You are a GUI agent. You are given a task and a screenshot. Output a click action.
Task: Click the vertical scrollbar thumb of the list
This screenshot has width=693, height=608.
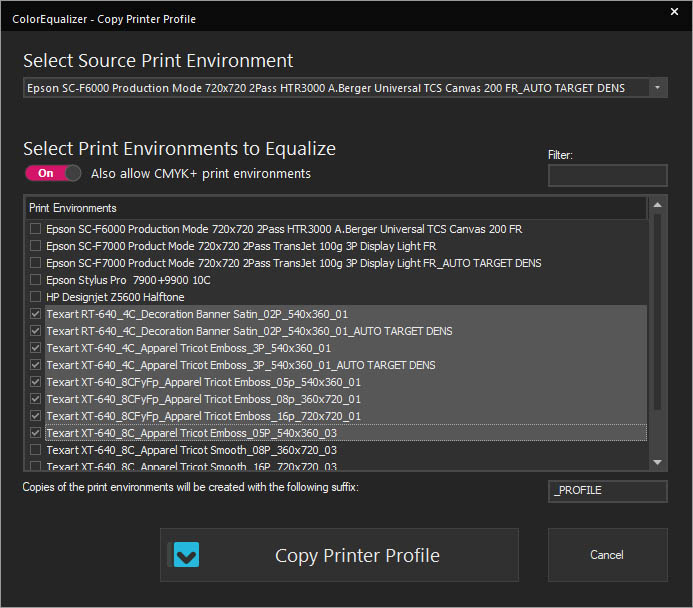(x=658, y=312)
